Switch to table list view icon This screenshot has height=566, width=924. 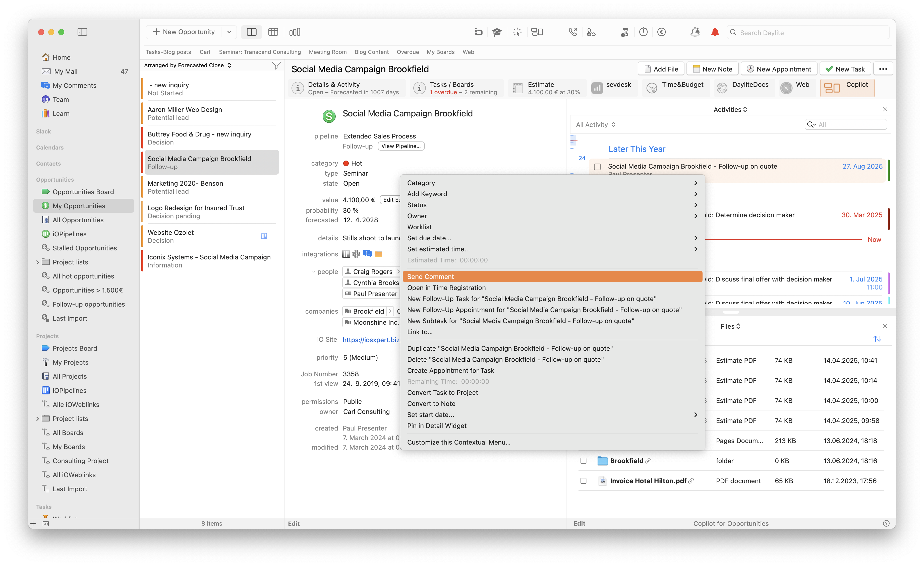tap(273, 32)
